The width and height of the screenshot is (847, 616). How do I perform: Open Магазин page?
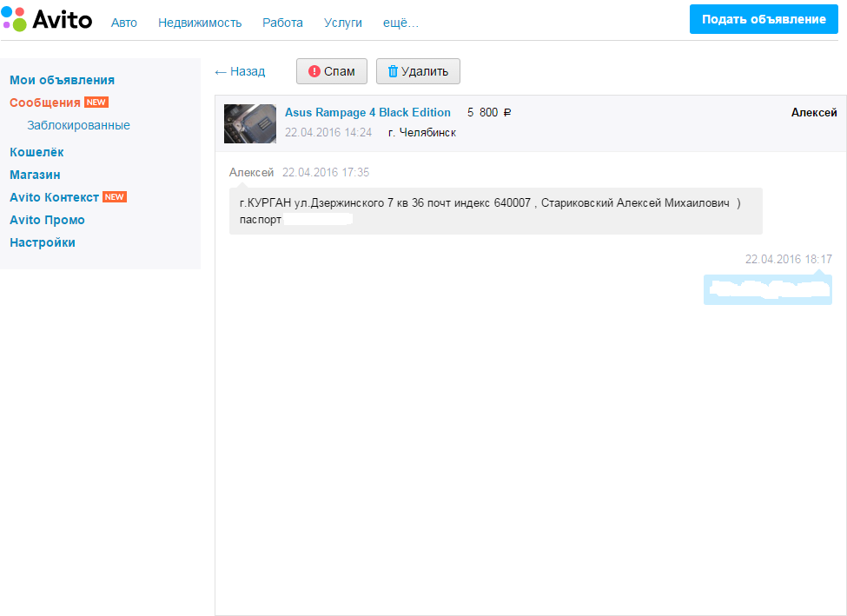coord(35,176)
